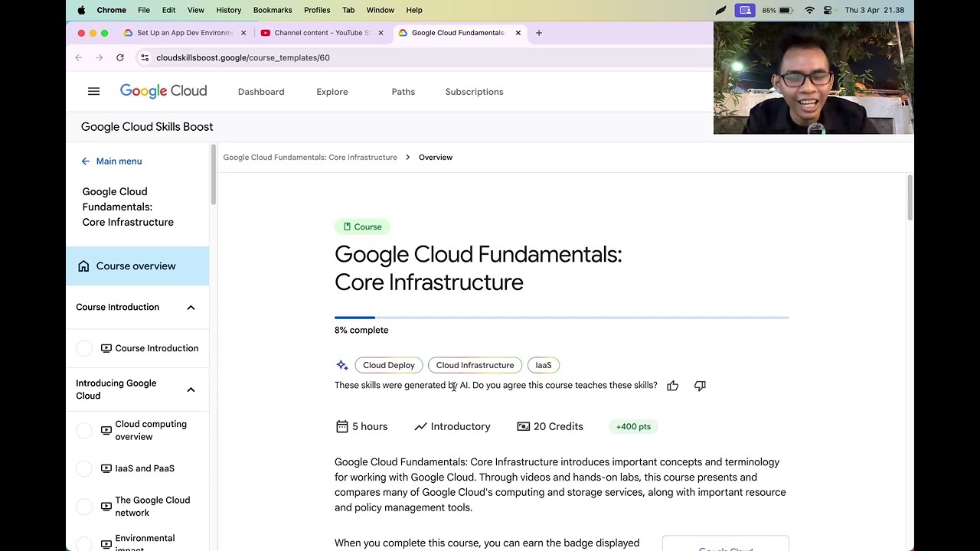The image size is (980, 551).
Task: Click the completion circle for IaaS and PaaS
Action: click(x=84, y=468)
